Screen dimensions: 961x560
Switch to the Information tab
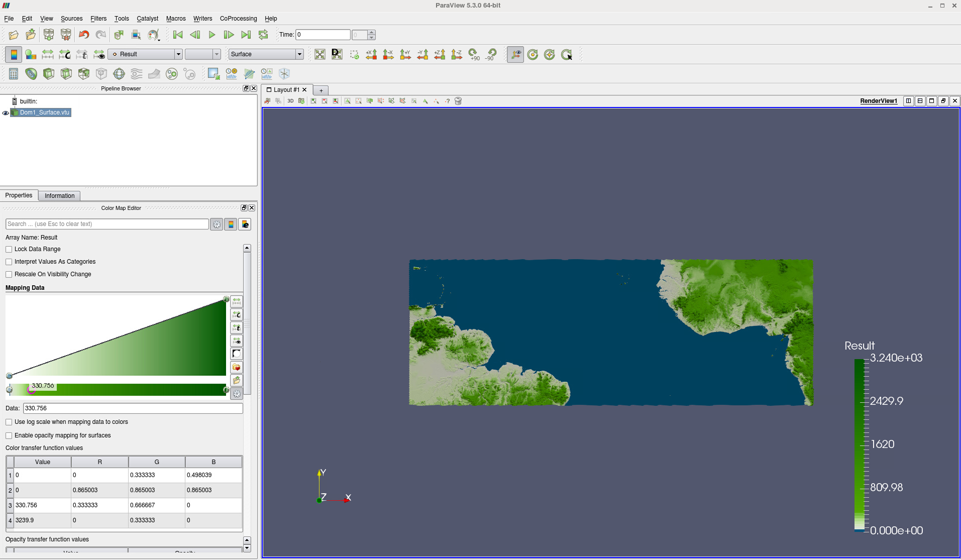coord(59,196)
